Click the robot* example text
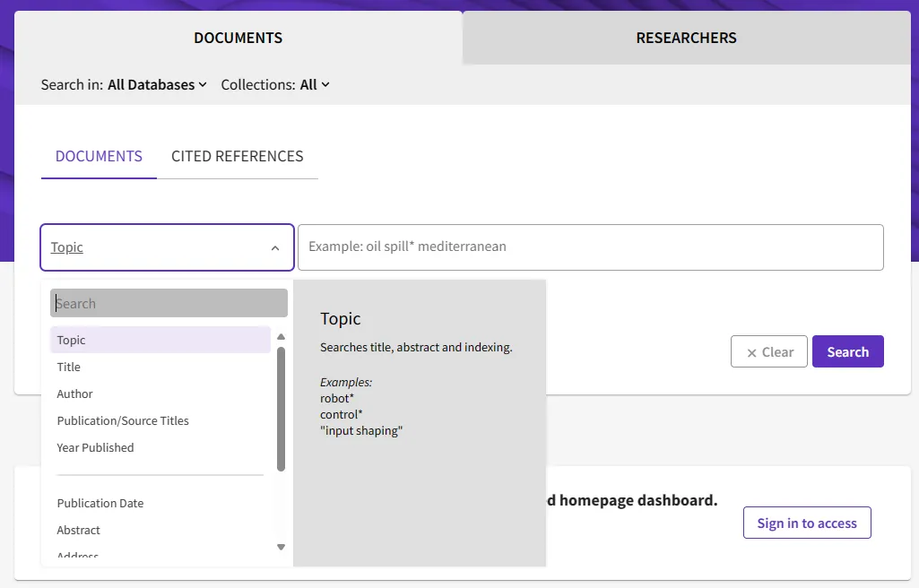 pos(337,398)
